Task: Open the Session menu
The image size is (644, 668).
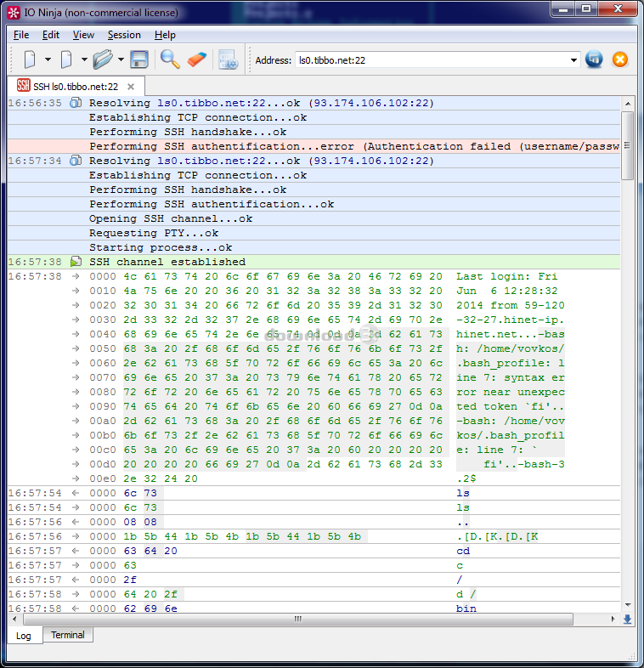Action: (124, 35)
